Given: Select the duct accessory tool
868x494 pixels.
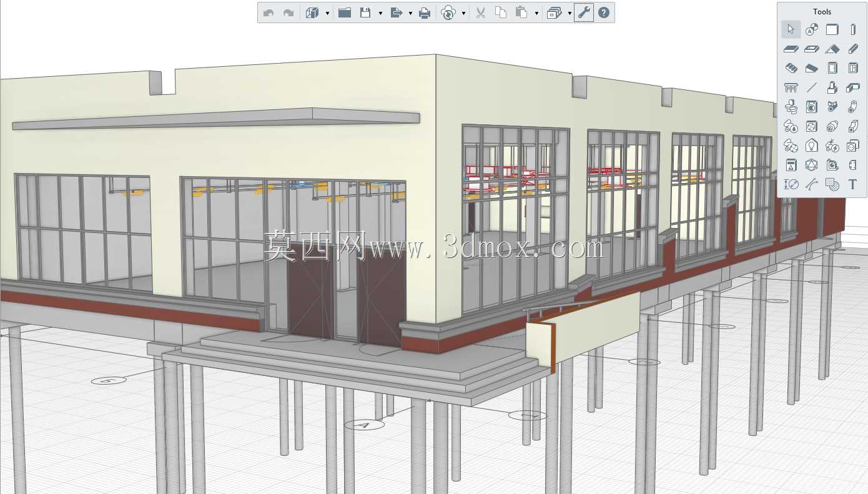Looking at the screenshot, I should pos(832,127).
